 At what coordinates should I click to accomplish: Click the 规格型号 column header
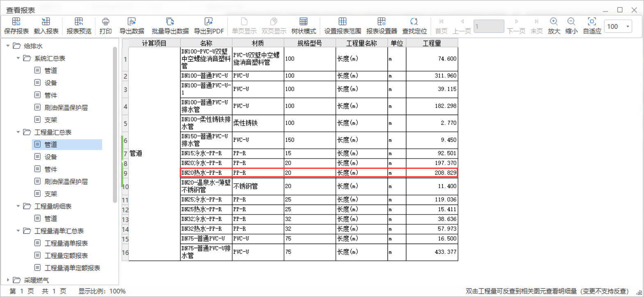309,43
